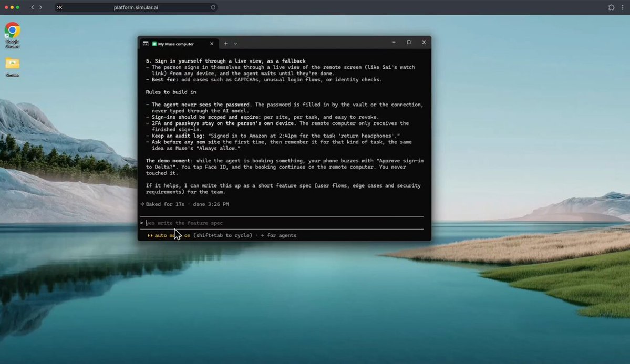The height and width of the screenshot is (364, 630).
Task: Click the '2FA and passkeys stay' line
Action: [277, 126]
